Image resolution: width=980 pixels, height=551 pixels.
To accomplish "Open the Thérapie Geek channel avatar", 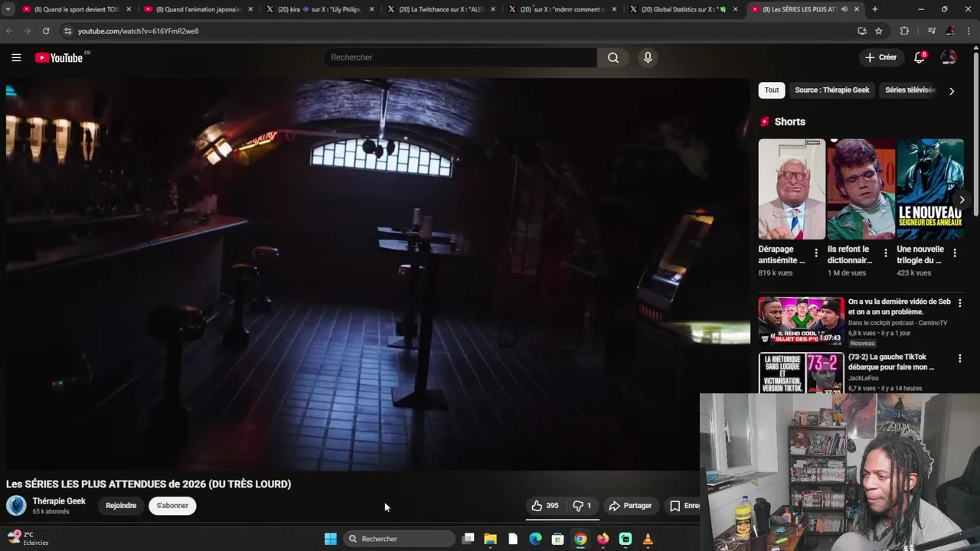I will click(x=16, y=505).
